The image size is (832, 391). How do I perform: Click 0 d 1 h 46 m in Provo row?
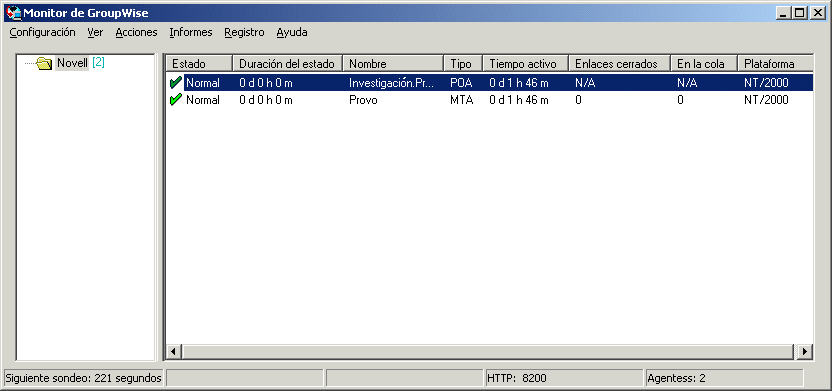519,100
